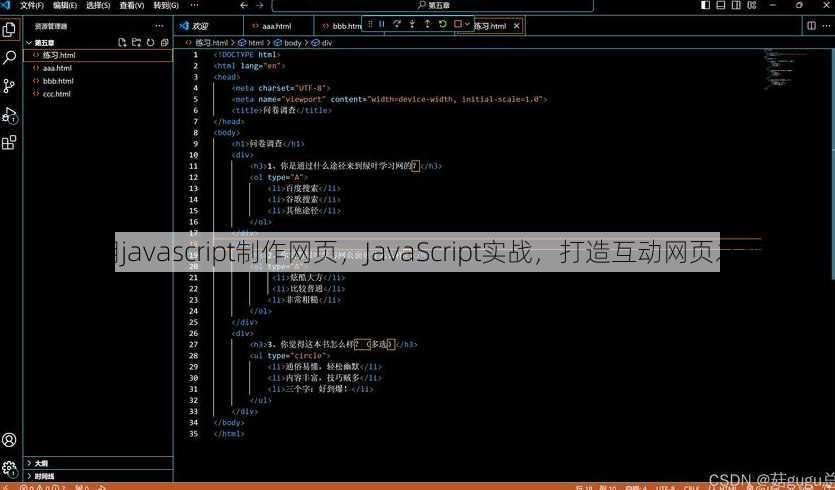Toggle secondary side bar layout icon

[x=736, y=5]
